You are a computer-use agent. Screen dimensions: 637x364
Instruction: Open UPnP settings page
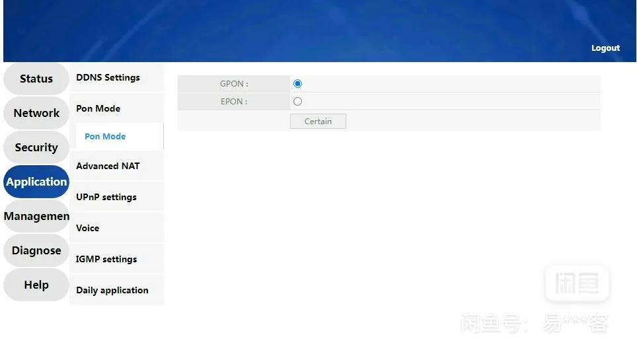[106, 197]
